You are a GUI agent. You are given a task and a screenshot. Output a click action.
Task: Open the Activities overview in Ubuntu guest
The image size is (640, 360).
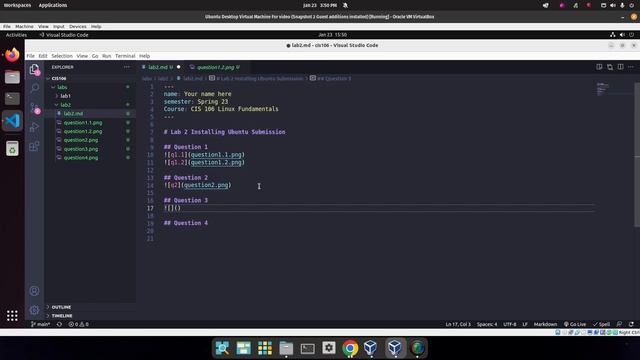(16, 35)
